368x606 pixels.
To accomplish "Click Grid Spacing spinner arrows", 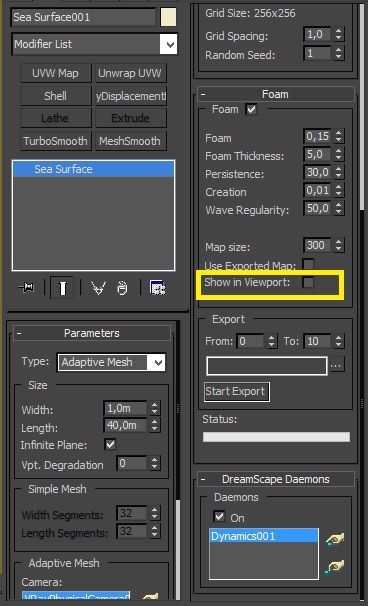I will click(339, 35).
